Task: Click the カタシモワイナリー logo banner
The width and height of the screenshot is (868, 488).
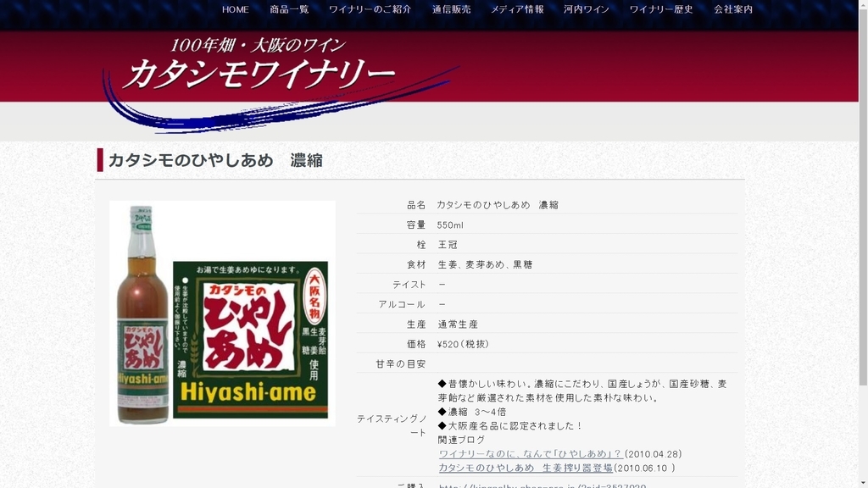Action: (280, 83)
